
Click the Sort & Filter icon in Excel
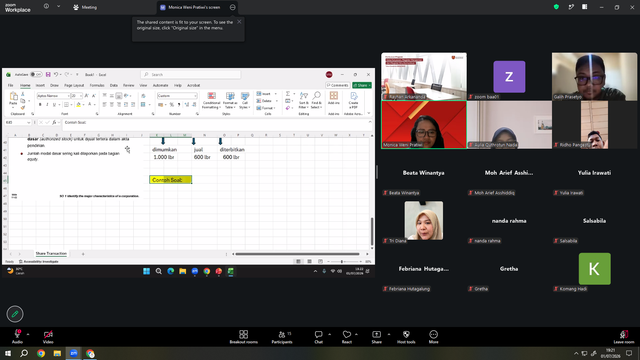click(304, 96)
